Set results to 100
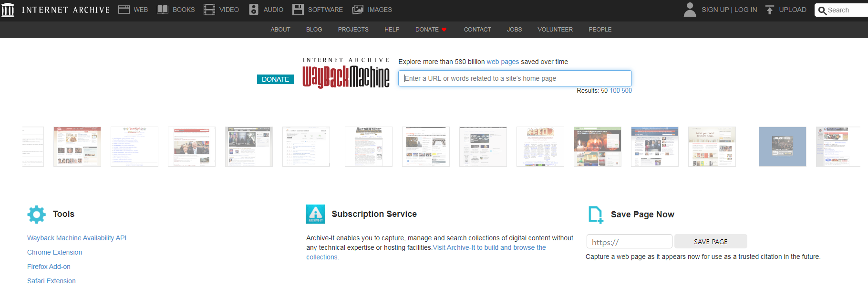 pos(615,91)
